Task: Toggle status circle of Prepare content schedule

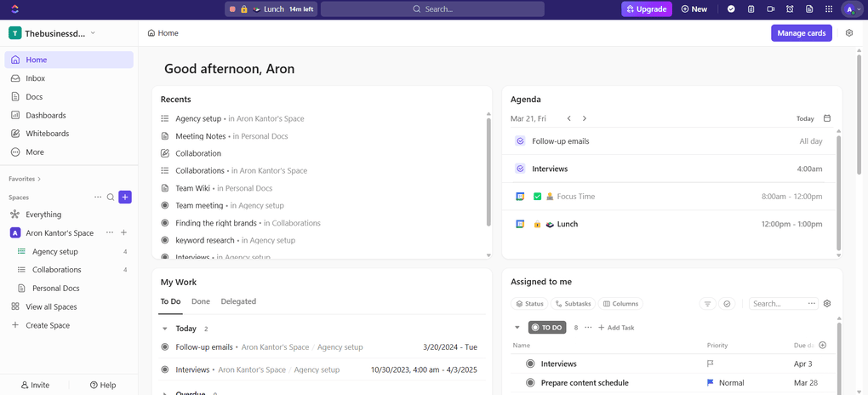Action: (x=530, y=383)
